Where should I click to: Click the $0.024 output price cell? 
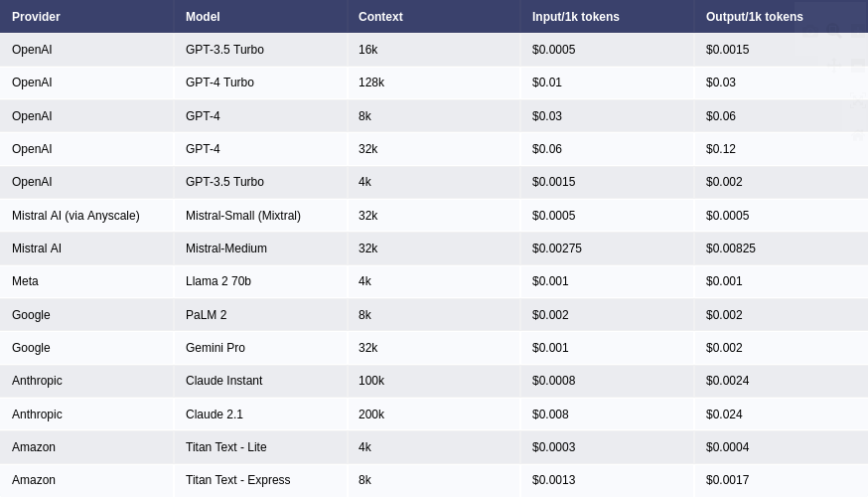coord(724,414)
